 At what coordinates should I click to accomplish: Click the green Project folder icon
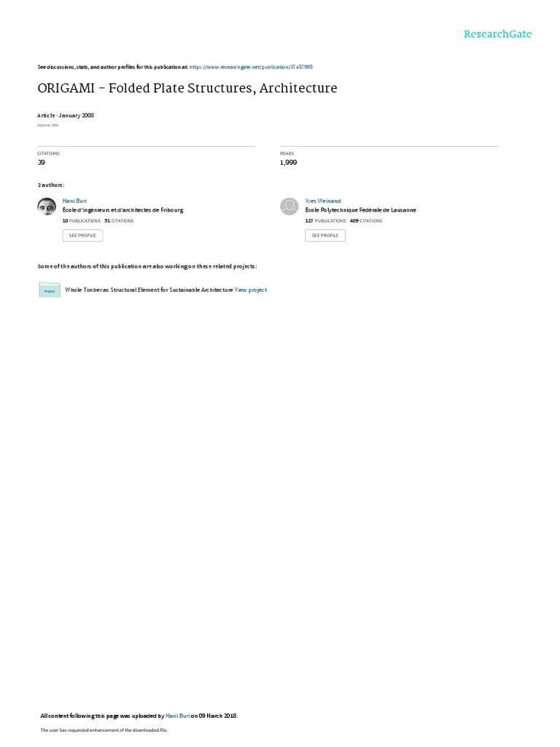pyautogui.click(x=50, y=290)
